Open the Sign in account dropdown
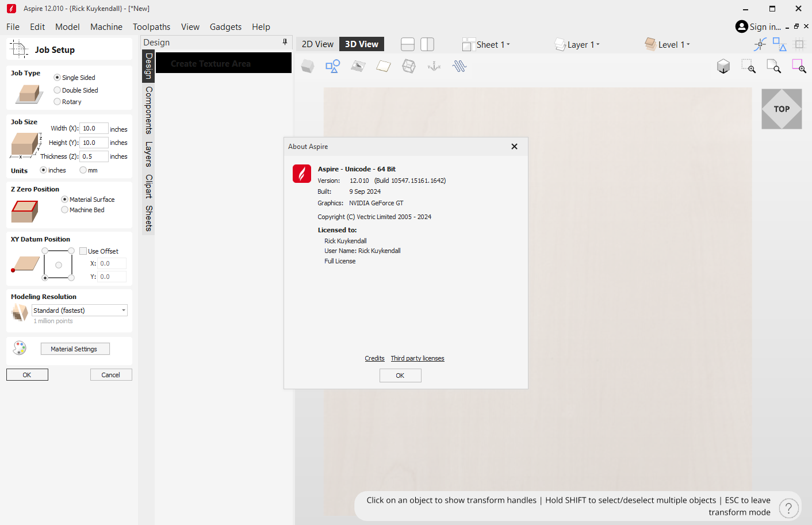The height and width of the screenshot is (525, 812). tap(759, 27)
